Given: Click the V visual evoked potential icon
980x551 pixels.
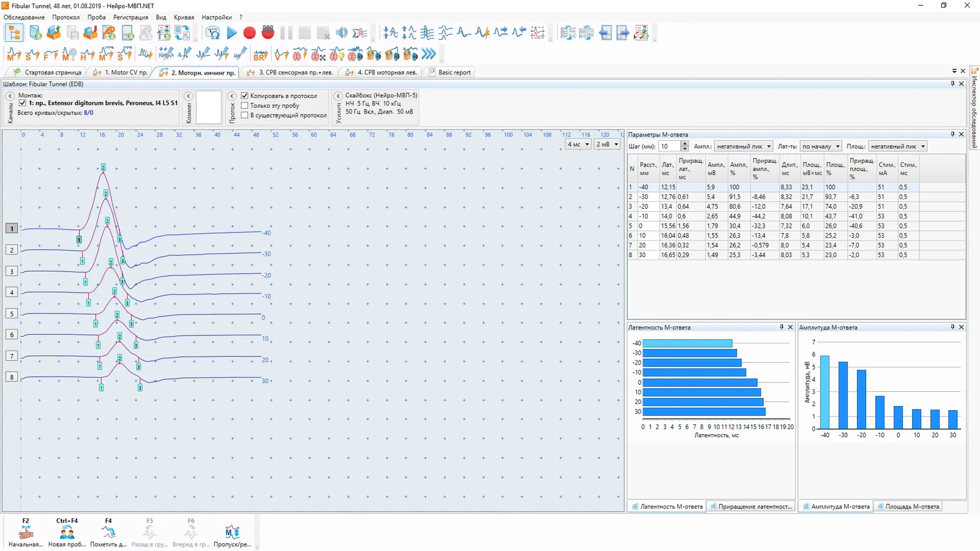Looking at the screenshot, I should coord(281,54).
